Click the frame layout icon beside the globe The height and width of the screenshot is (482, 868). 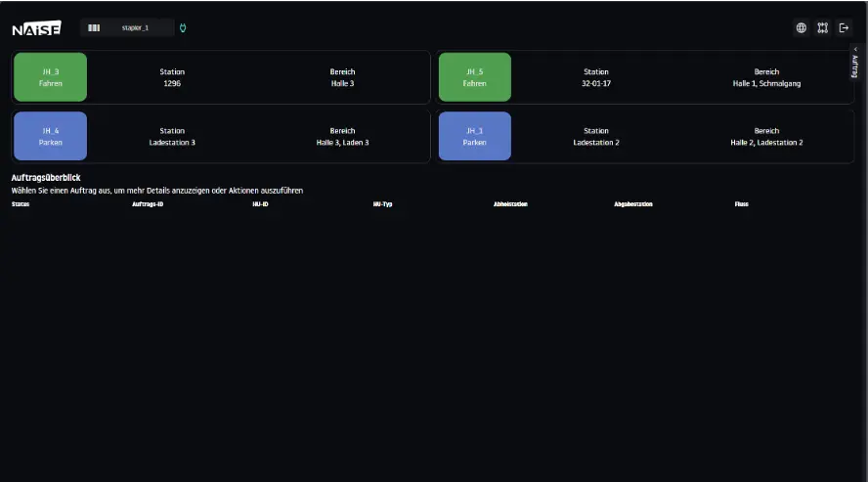click(823, 28)
